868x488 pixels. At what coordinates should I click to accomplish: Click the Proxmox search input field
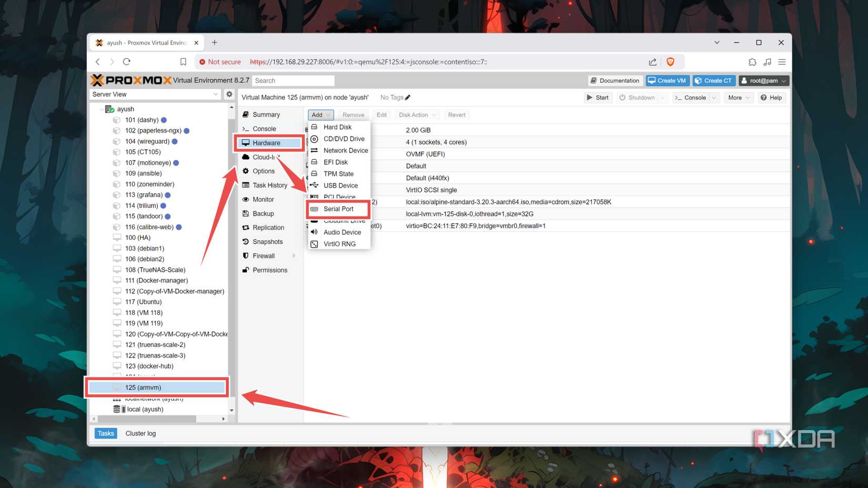(293, 80)
